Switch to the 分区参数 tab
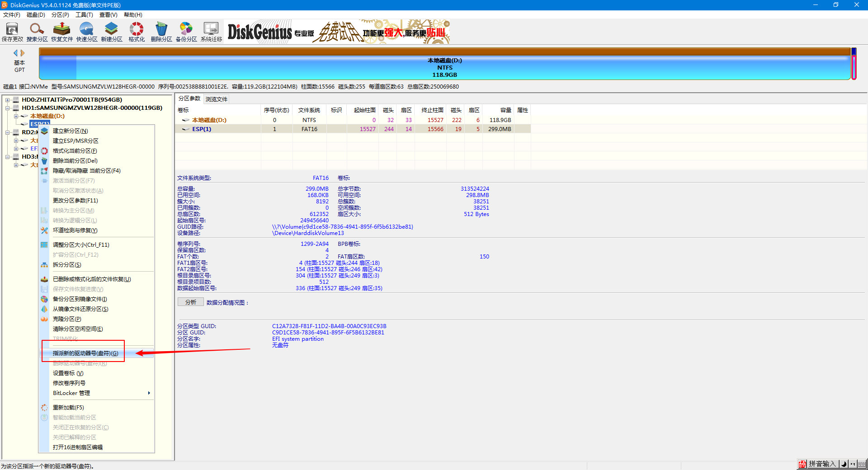Image resolution: width=868 pixels, height=470 pixels. coord(189,99)
